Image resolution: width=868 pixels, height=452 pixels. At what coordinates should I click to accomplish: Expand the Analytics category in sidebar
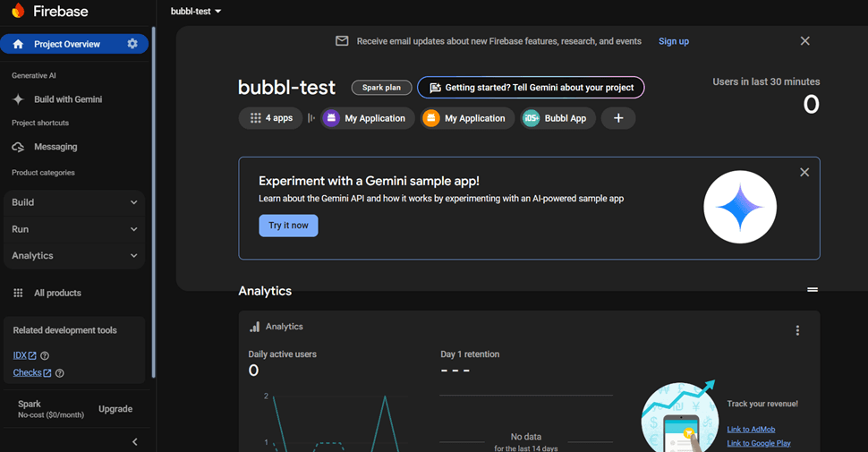74,255
